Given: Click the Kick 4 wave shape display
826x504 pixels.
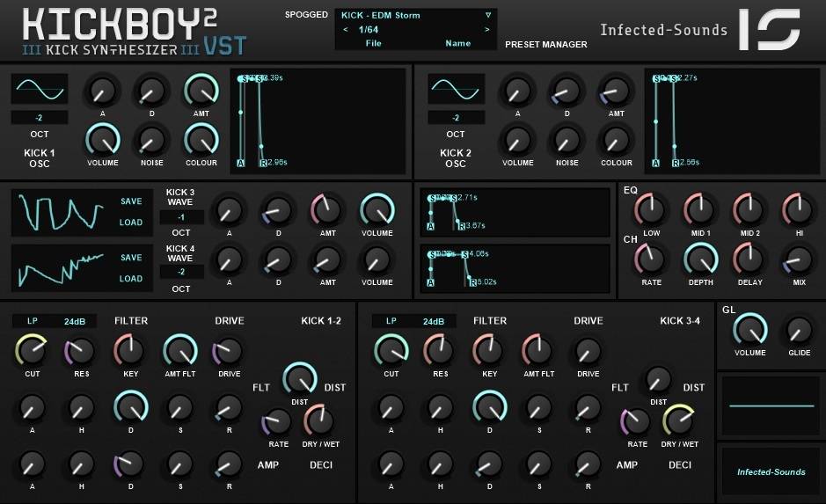Looking at the screenshot, I should pyautogui.click(x=61, y=267).
